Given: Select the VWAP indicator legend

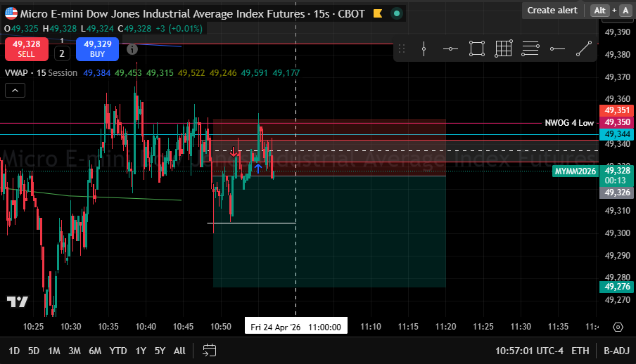Looking at the screenshot, I should tap(16, 73).
